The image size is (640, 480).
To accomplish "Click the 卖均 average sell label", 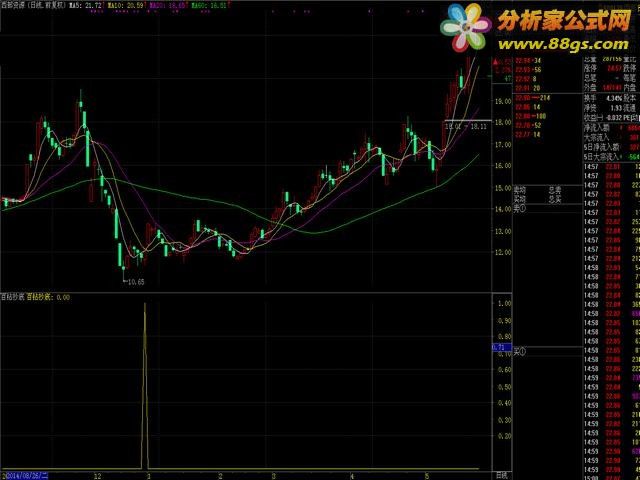I will pos(520,190).
